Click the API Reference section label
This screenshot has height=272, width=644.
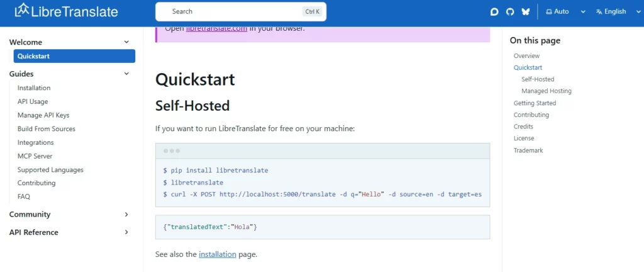pyautogui.click(x=34, y=232)
